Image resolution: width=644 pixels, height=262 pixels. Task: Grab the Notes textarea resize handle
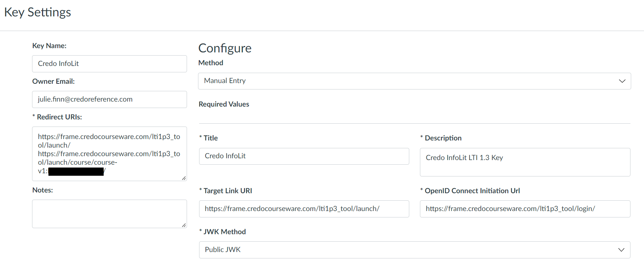tap(184, 225)
